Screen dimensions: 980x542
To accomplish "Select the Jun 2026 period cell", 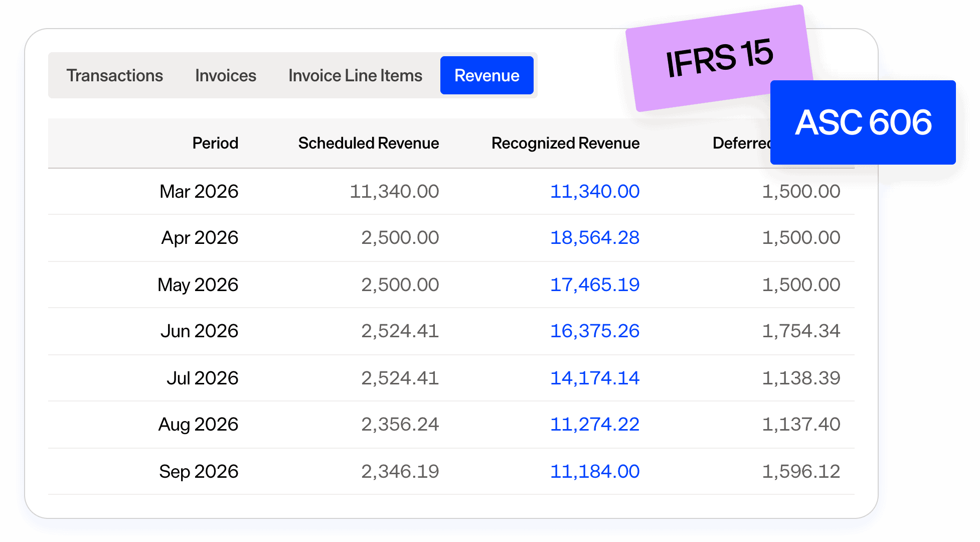I will (199, 331).
